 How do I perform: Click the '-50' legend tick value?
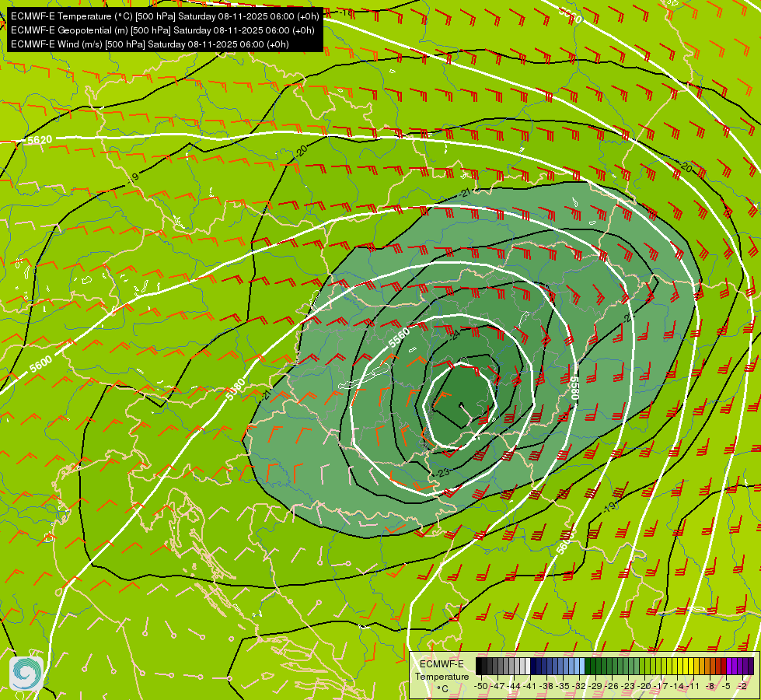[481, 686]
